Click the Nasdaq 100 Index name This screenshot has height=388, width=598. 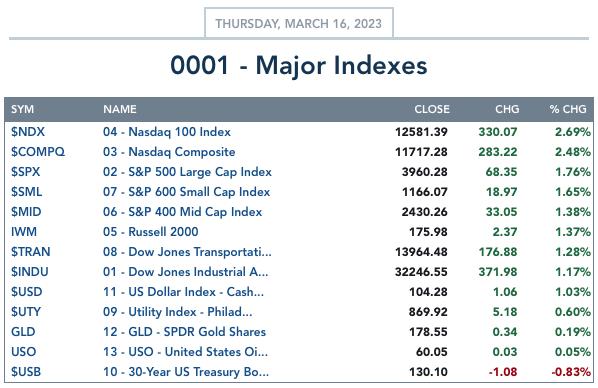click(x=167, y=132)
